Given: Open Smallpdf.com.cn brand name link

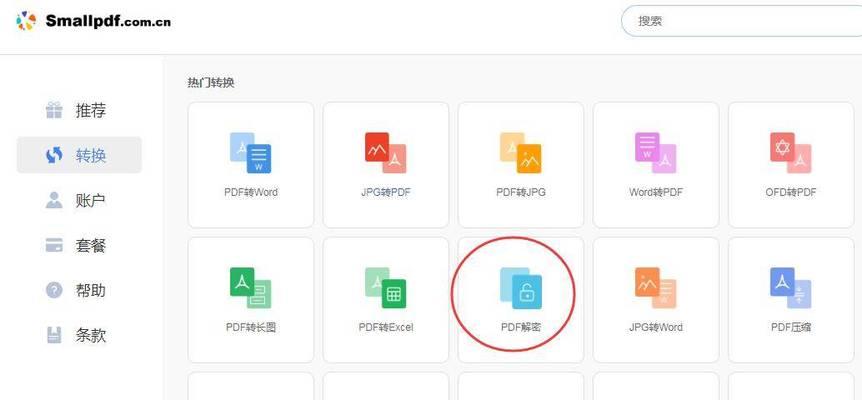Looking at the screenshot, I should click(108, 21).
